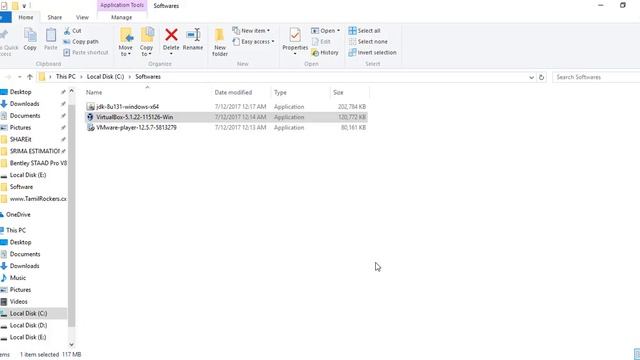Open the SRIMA ESTIMATION folder
Image resolution: width=640 pixels, height=360 pixels.
coord(35,151)
